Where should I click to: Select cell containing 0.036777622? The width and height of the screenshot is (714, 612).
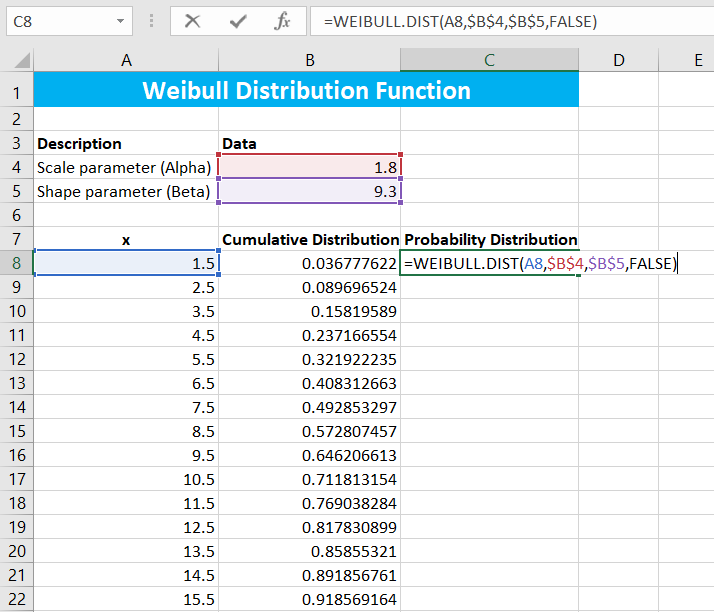tap(309, 264)
